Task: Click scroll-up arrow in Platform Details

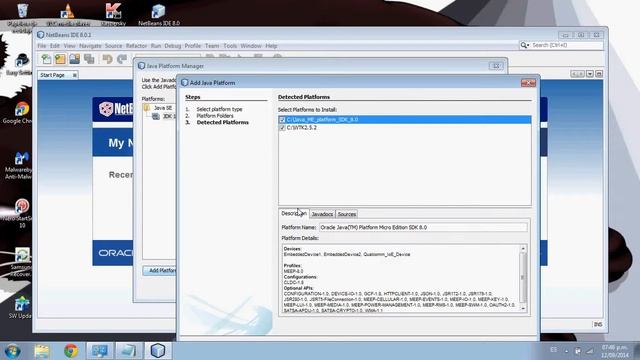Action: (x=523, y=249)
